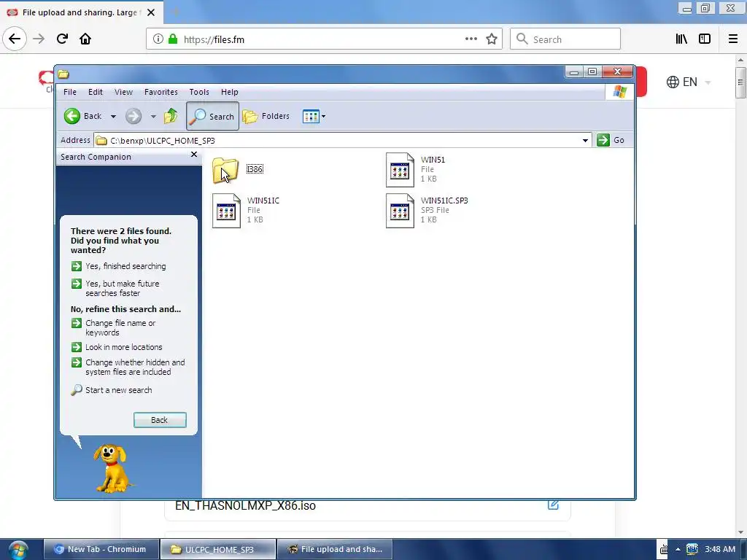Open the browser Library icon

click(681, 39)
